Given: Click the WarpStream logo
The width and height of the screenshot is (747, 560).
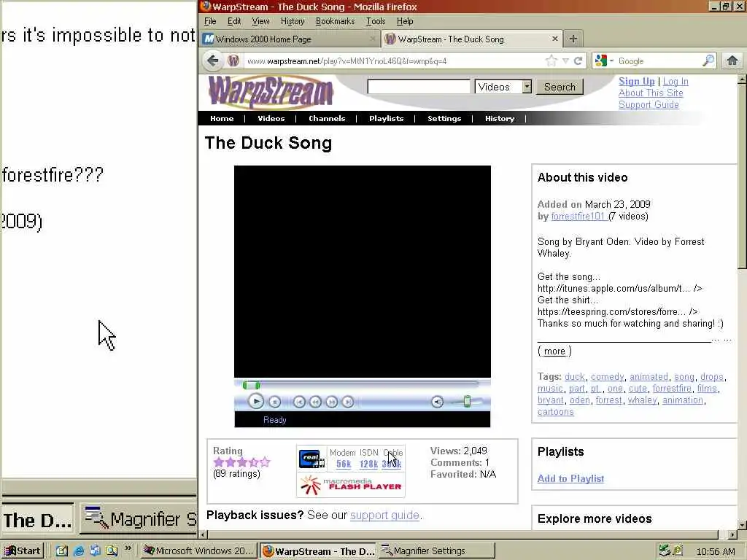Looking at the screenshot, I should 271,92.
